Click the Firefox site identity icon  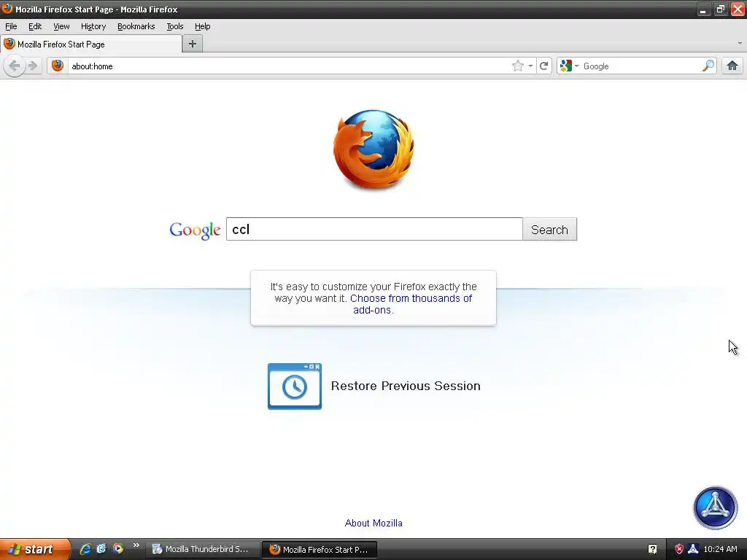click(x=58, y=66)
